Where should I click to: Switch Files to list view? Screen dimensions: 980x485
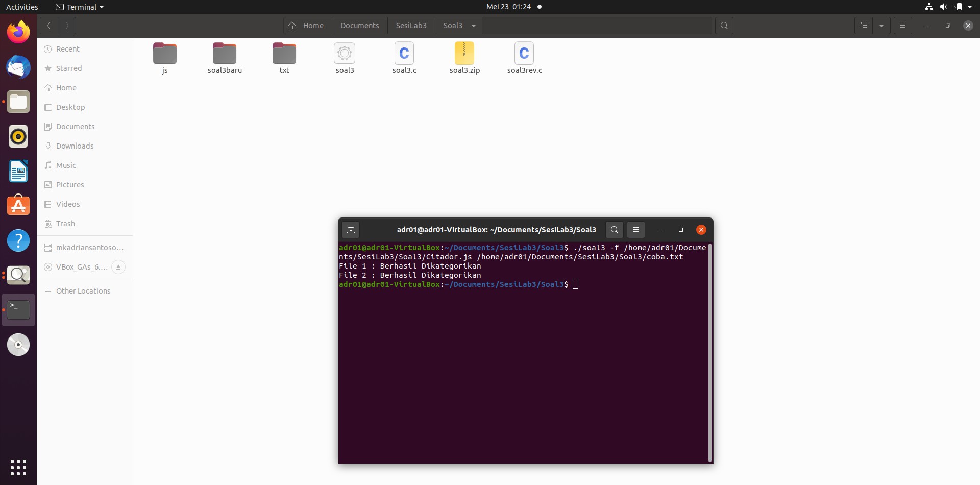(x=863, y=25)
